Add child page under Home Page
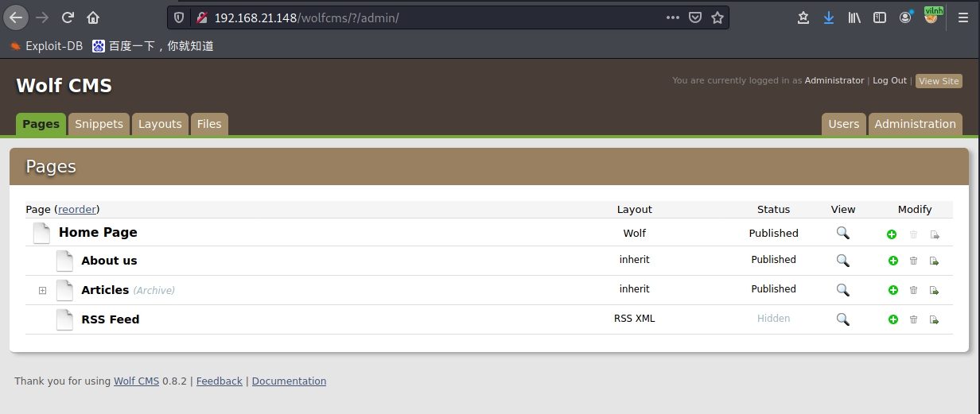The width and height of the screenshot is (980, 414). coord(892,234)
